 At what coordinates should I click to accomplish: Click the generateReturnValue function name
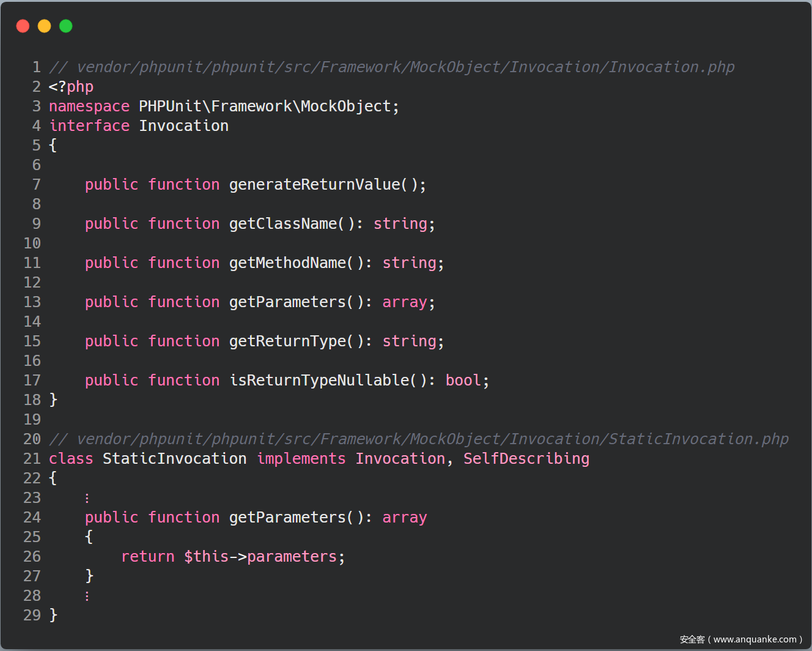coord(314,185)
